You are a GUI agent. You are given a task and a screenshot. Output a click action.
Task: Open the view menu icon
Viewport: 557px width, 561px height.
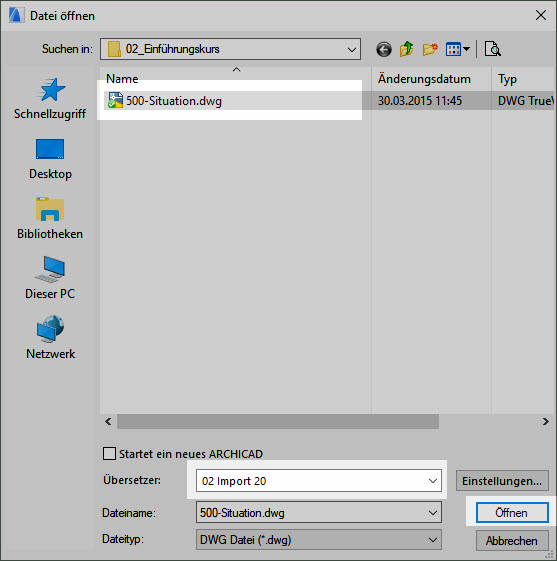[x=458, y=49]
